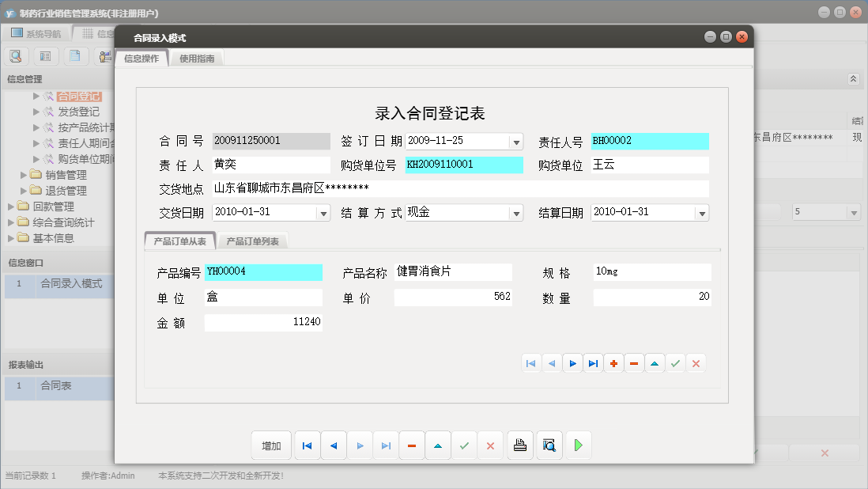Jump to first product record icon
868x489 pixels.
coord(531,363)
